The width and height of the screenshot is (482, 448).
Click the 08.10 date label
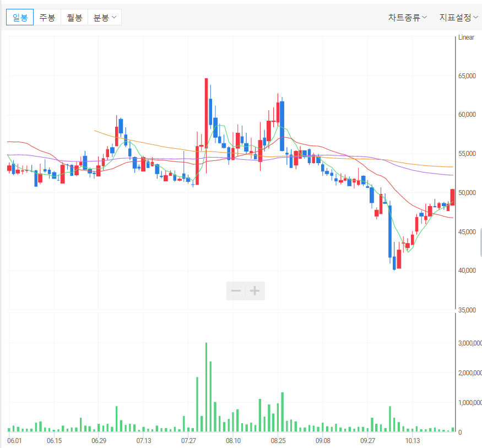(x=234, y=441)
